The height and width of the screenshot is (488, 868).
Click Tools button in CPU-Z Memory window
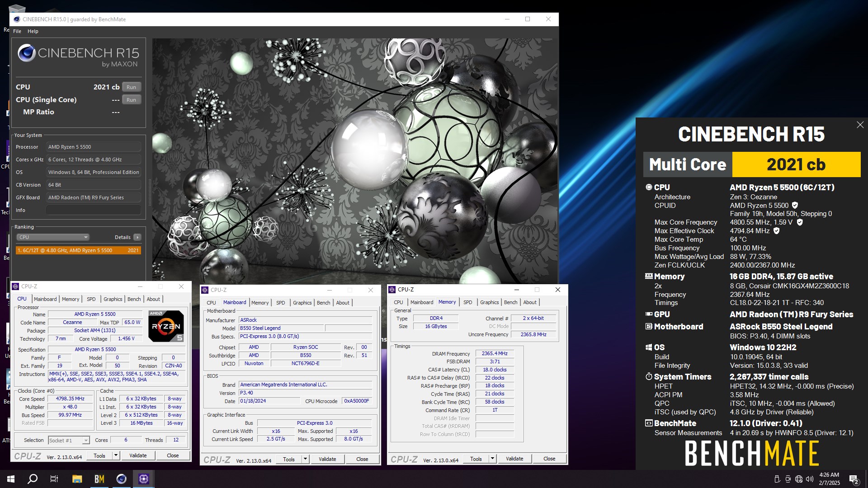[476, 459]
